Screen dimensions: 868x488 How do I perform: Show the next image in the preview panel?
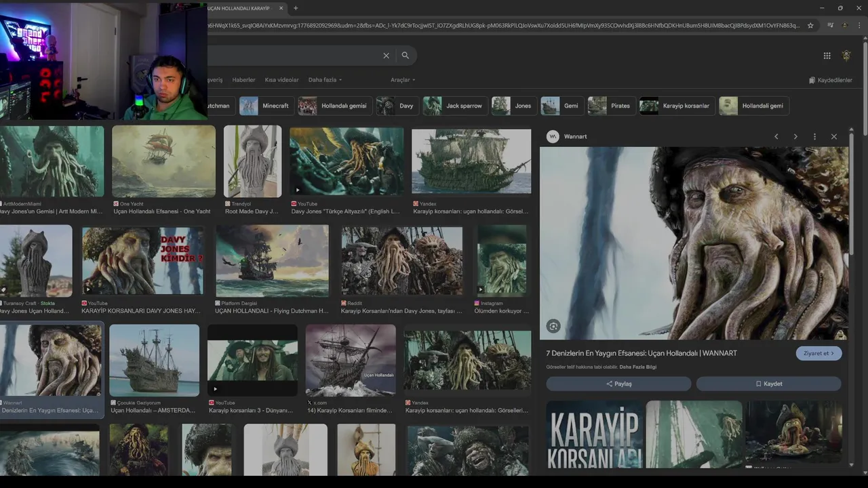(795, 137)
